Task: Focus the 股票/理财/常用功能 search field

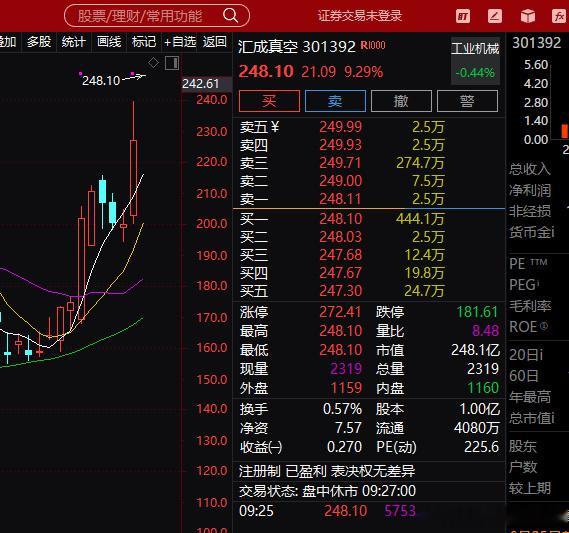Action: [x=157, y=16]
